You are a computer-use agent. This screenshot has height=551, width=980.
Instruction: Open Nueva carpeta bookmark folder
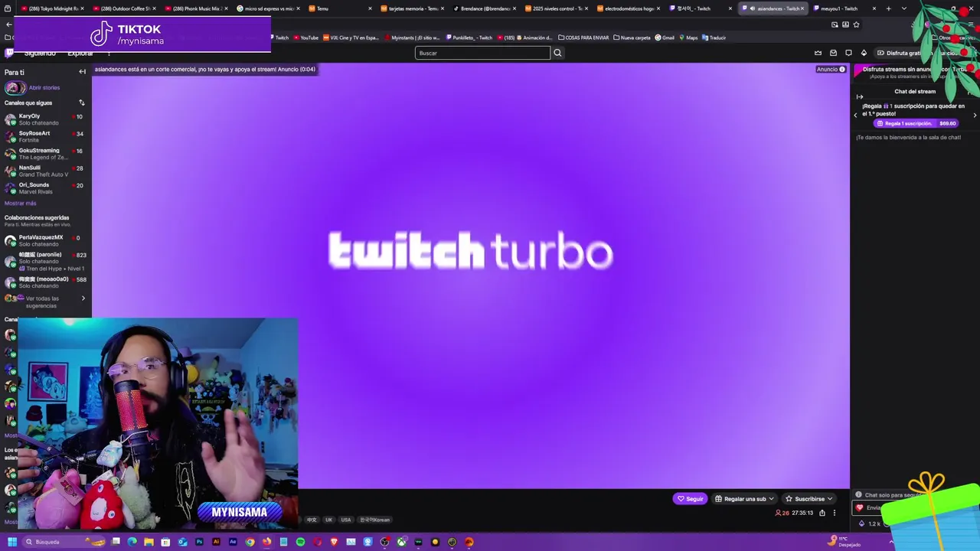tap(632, 37)
